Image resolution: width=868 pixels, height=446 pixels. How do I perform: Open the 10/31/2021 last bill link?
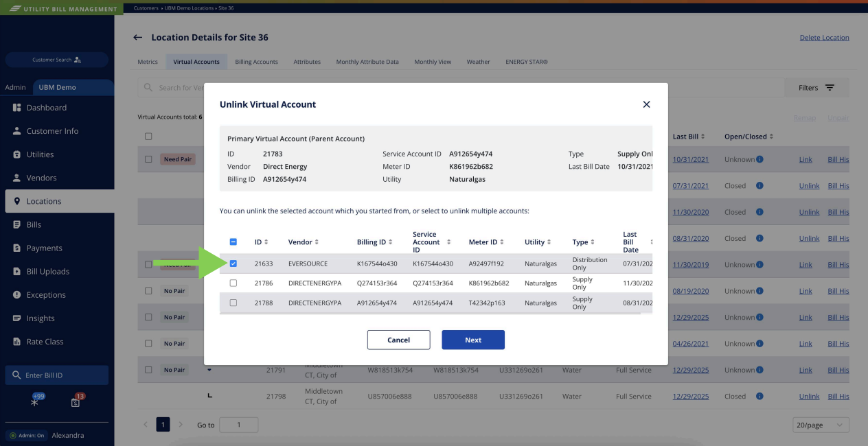tap(691, 159)
